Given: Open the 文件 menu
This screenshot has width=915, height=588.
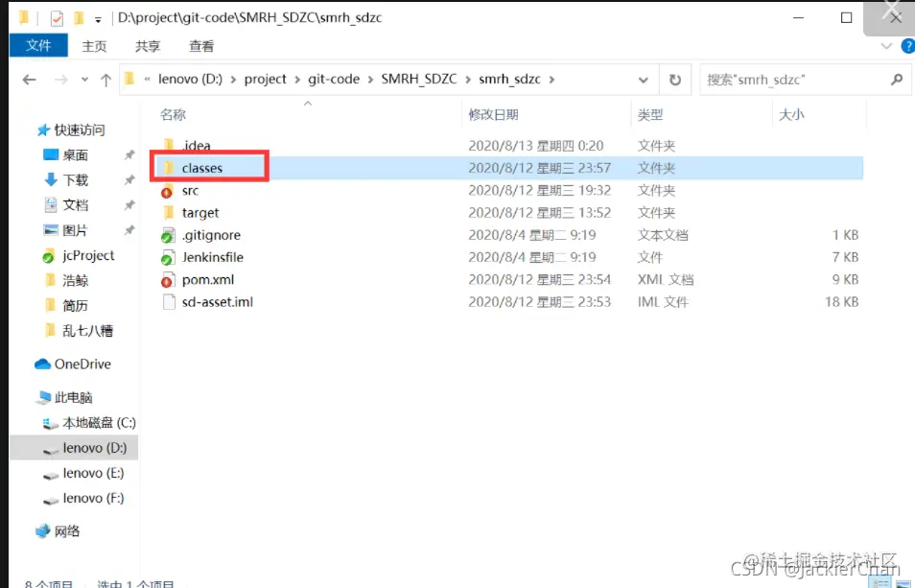Looking at the screenshot, I should tap(37, 45).
